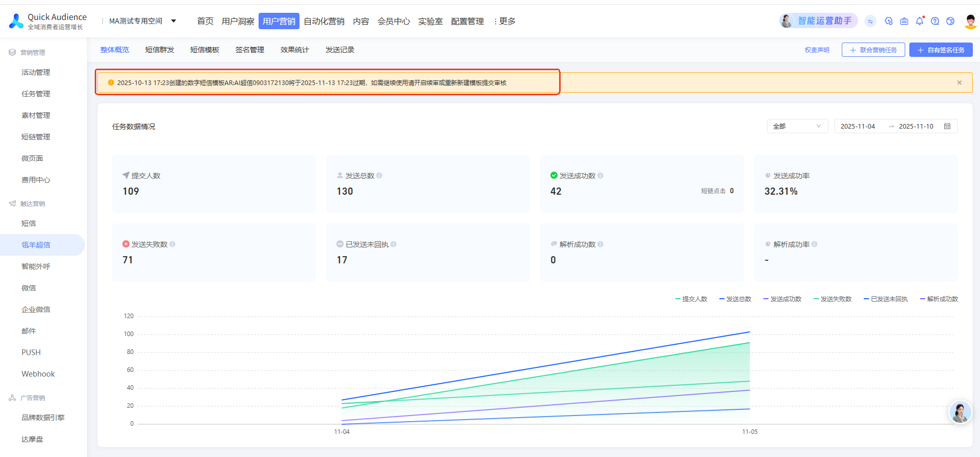
Task: Click the 自有签名任务 button
Action: click(x=941, y=50)
